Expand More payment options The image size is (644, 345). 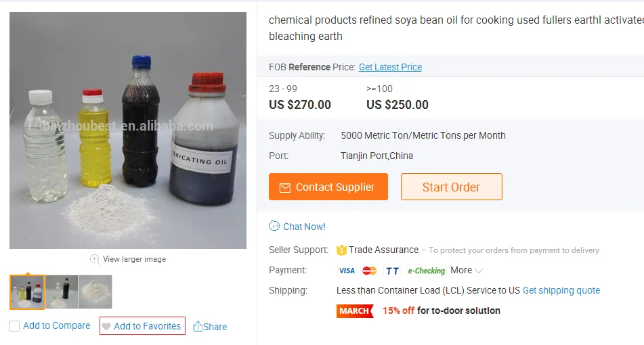[467, 270]
